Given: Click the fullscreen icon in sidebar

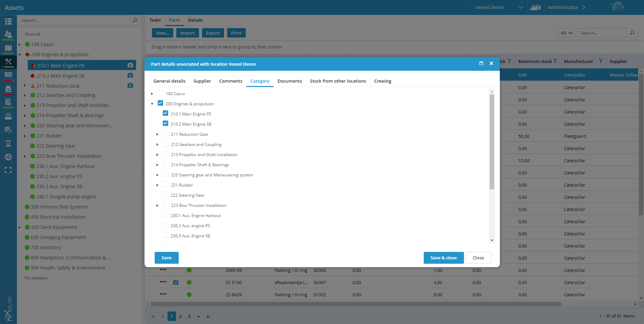Looking at the screenshot, I should (x=8, y=170).
